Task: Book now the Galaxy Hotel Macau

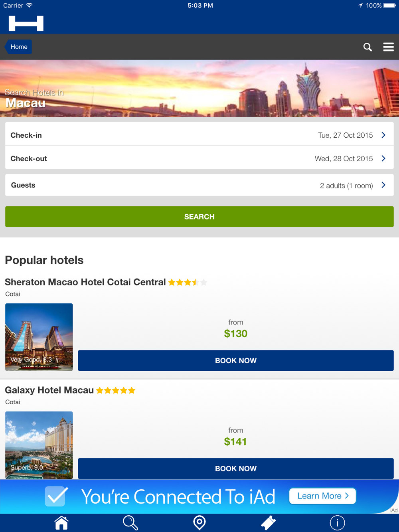Action: tap(236, 469)
